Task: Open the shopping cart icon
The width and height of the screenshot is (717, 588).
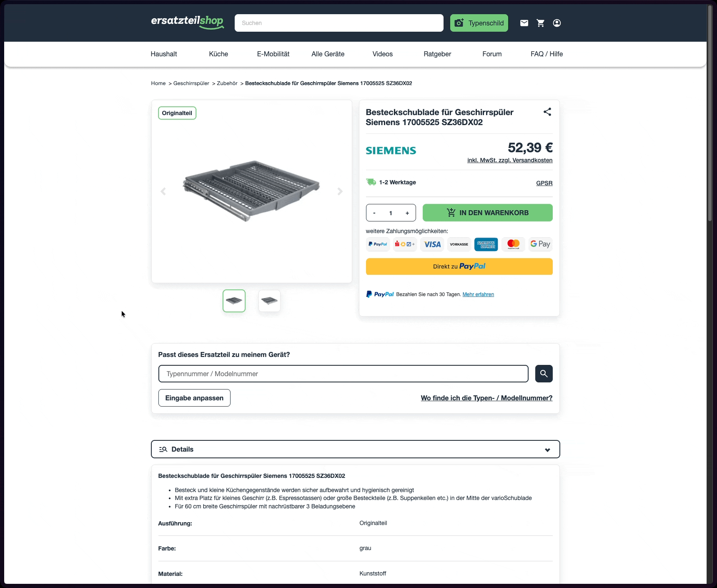Action: (541, 23)
